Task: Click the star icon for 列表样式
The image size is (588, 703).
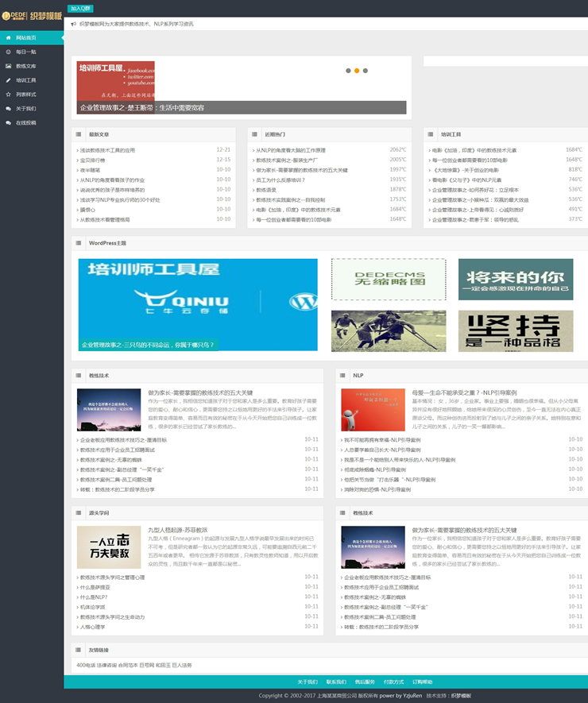Action: tap(8, 95)
